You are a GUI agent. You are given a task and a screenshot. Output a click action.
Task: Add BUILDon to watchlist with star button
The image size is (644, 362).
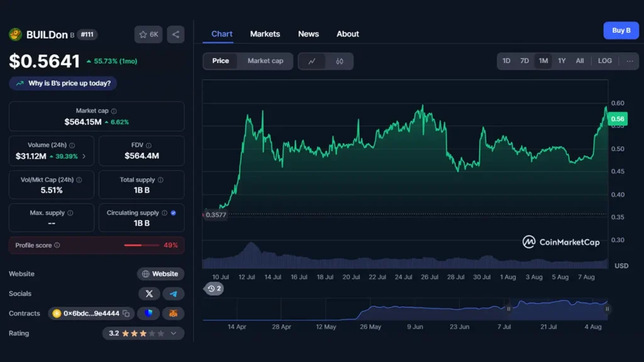148,35
